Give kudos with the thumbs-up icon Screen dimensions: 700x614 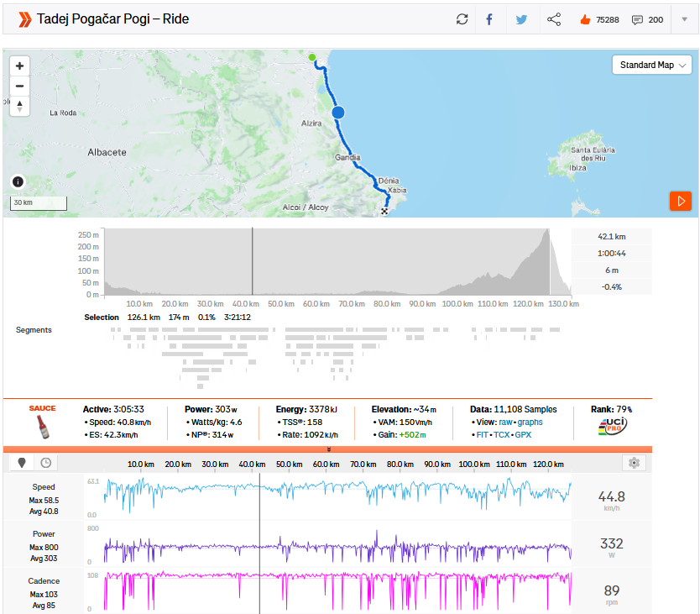[x=585, y=19]
